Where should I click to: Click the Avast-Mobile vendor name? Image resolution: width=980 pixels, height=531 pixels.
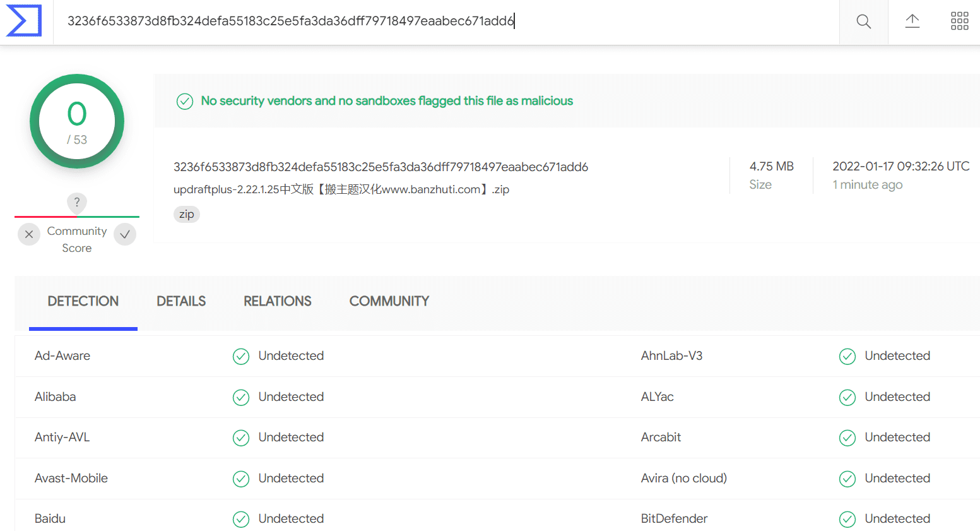[x=71, y=479]
